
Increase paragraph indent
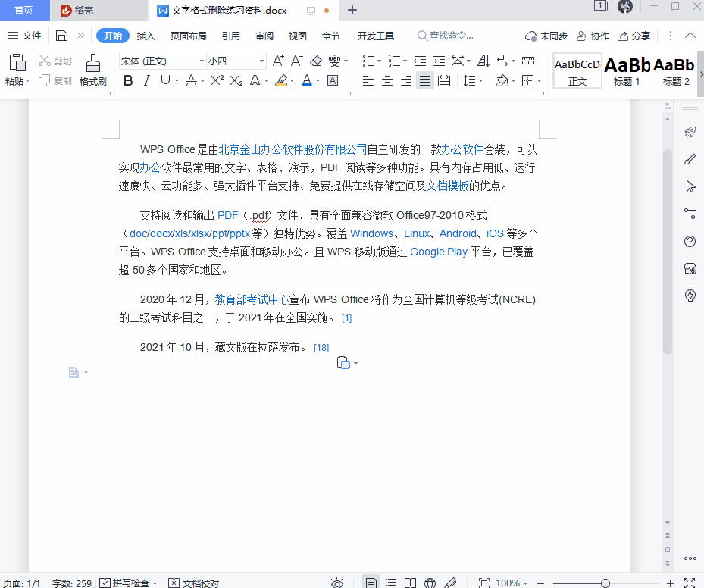point(439,61)
